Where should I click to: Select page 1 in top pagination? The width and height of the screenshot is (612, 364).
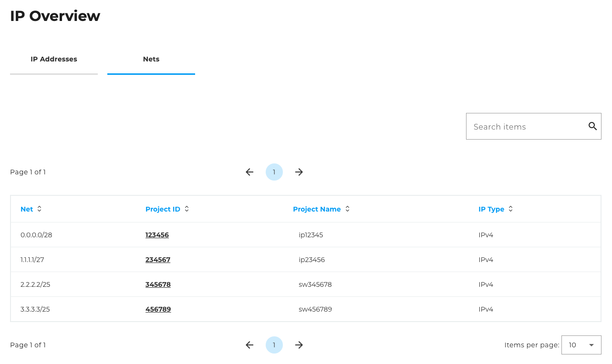pos(274,172)
